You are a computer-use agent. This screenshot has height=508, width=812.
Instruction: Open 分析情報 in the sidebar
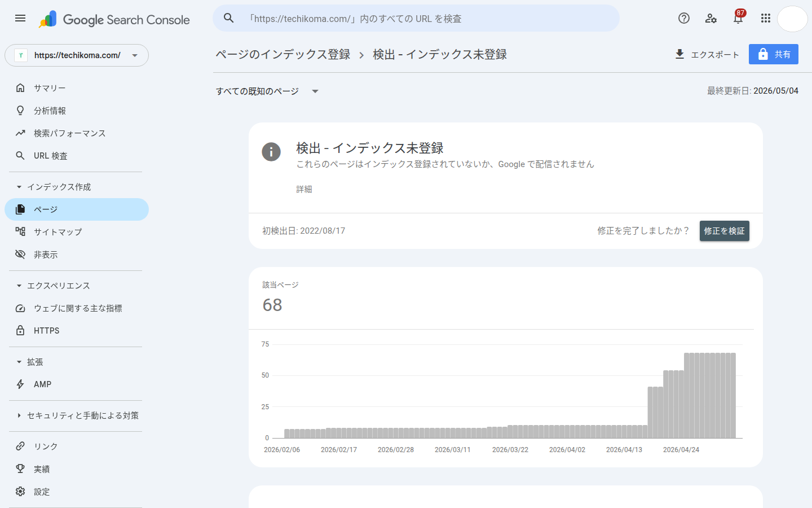[77, 110]
